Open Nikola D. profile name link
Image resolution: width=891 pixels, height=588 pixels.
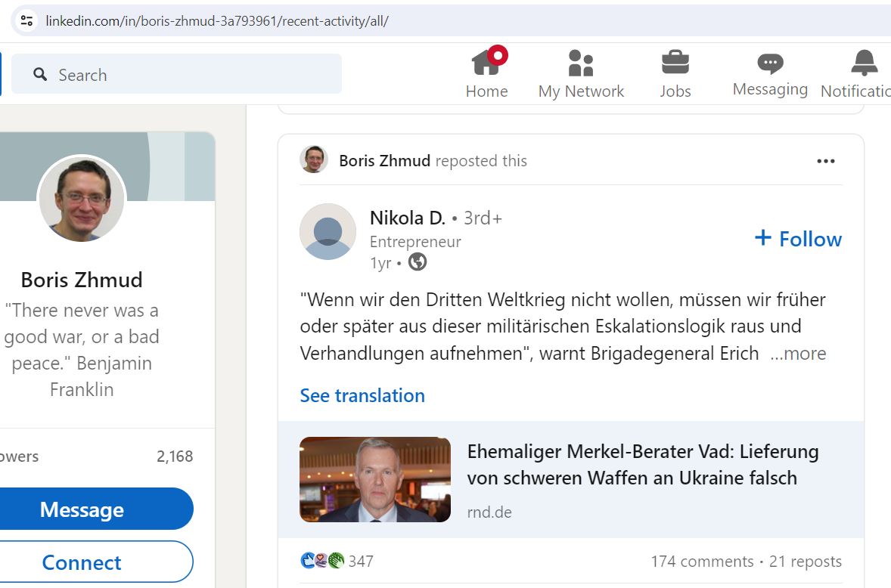[408, 218]
